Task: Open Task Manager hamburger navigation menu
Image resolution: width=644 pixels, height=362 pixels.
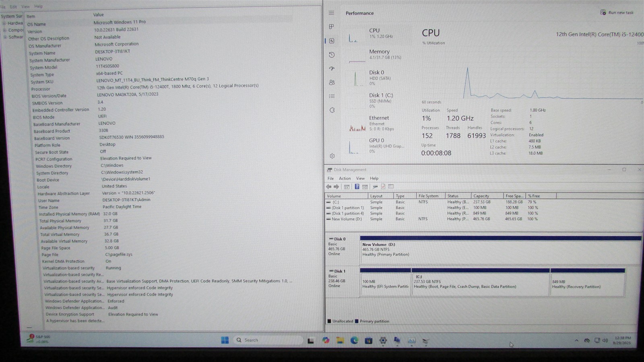Action: coord(331,13)
